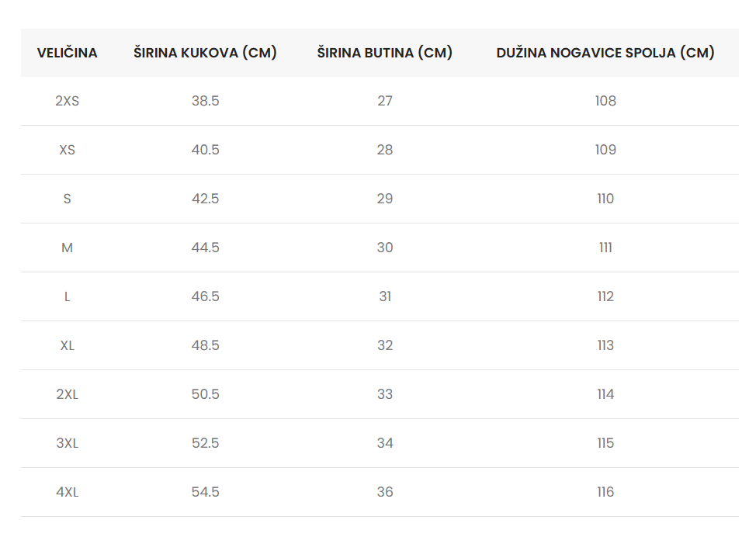Select the ŠIRINA BUTINA (CM) header
The image size is (756, 544).
(x=385, y=53)
